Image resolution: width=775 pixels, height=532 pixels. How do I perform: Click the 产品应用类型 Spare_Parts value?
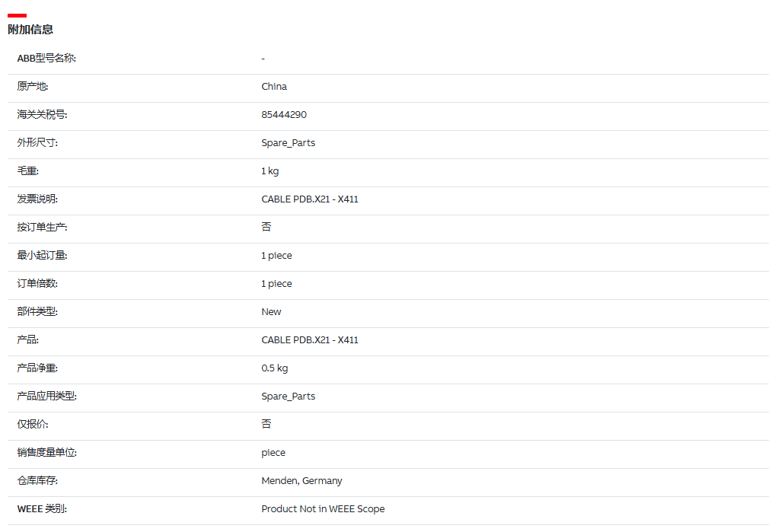coord(289,397)
